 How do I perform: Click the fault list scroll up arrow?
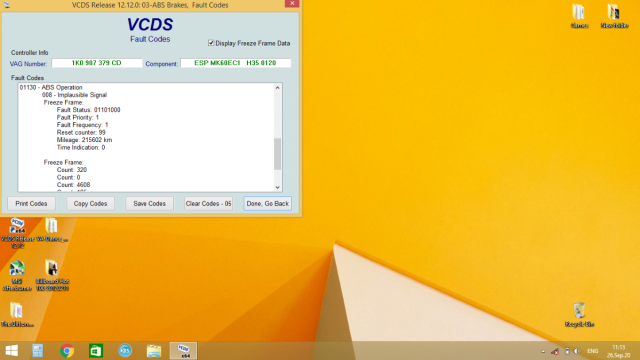[278, 88]
